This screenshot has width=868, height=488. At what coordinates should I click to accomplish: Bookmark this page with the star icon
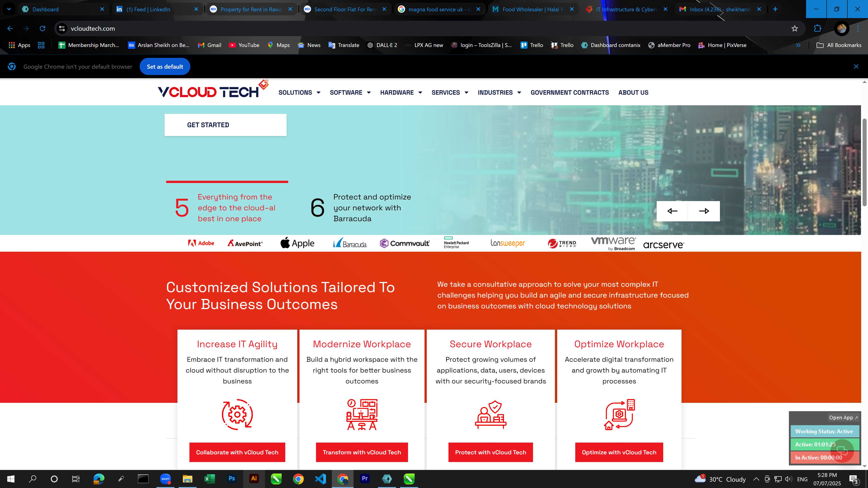click(x=795, y=29)
